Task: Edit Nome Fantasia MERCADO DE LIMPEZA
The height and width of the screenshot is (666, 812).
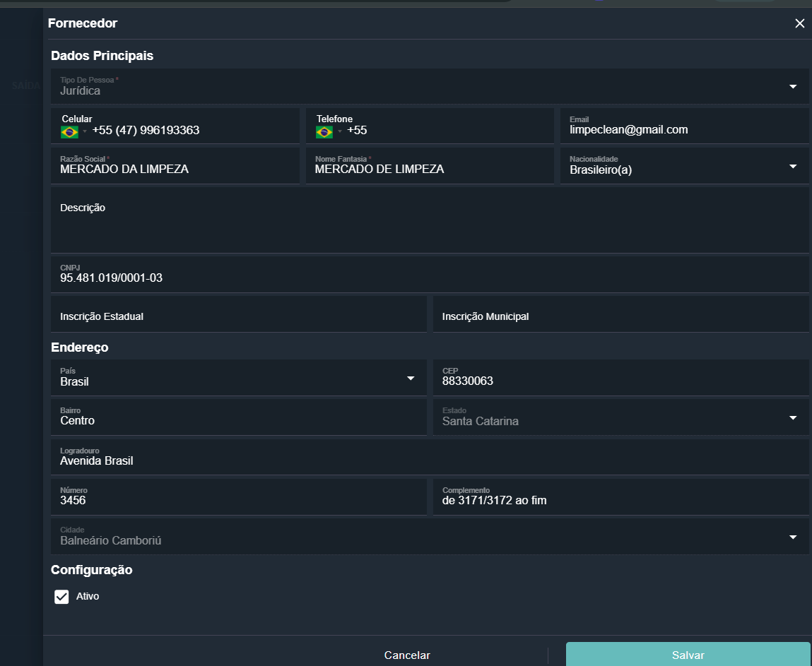Action: [x=430, y=165]
